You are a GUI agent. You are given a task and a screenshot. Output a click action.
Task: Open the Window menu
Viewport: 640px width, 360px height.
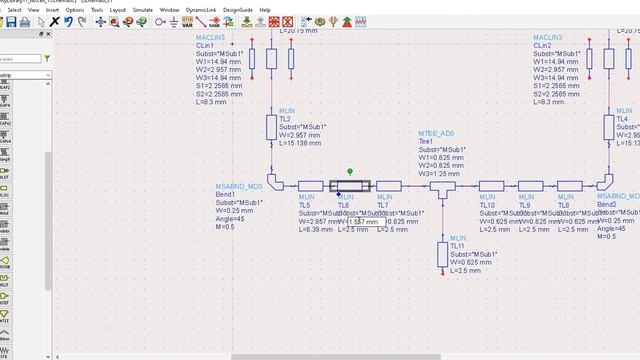(169, 10)
